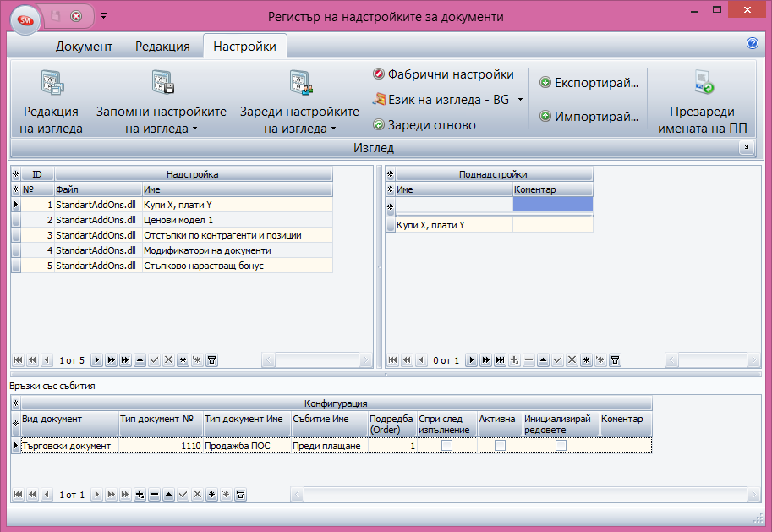
Task: Switch to the Редакция ribbon tab
Action: 162,47
